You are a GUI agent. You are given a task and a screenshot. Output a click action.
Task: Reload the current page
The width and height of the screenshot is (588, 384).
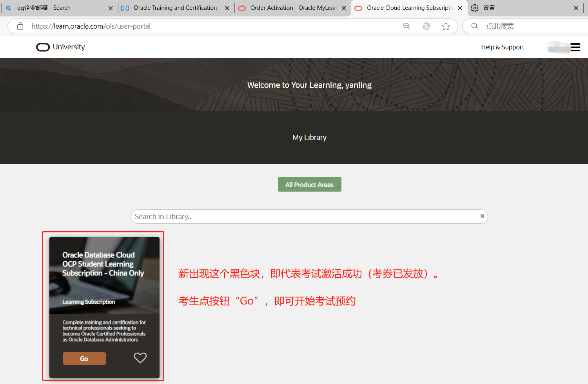tap(426, 26)
